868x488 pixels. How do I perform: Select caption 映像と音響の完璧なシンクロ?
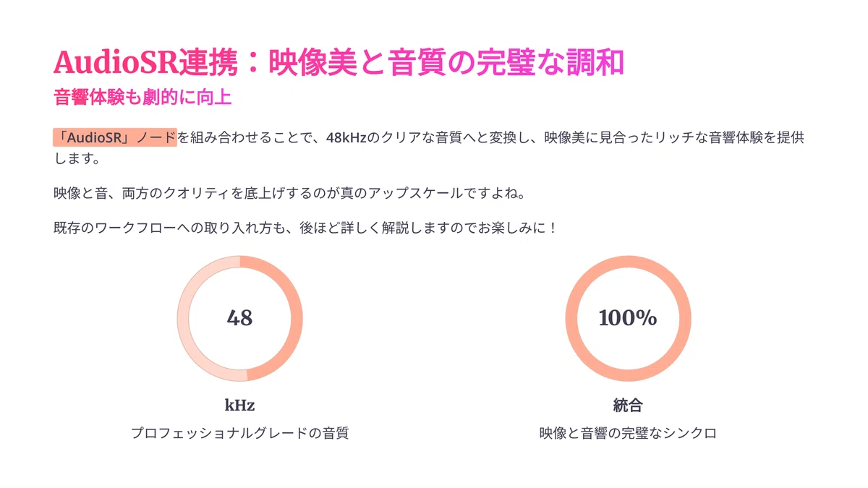(x=628, y=434)
